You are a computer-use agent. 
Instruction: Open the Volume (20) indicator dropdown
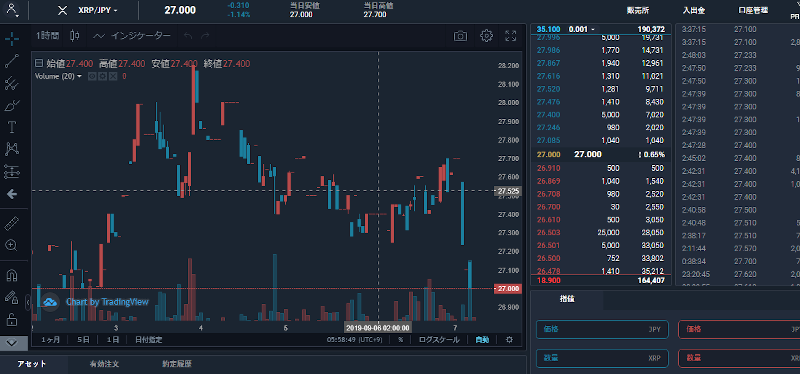point(58,77)
